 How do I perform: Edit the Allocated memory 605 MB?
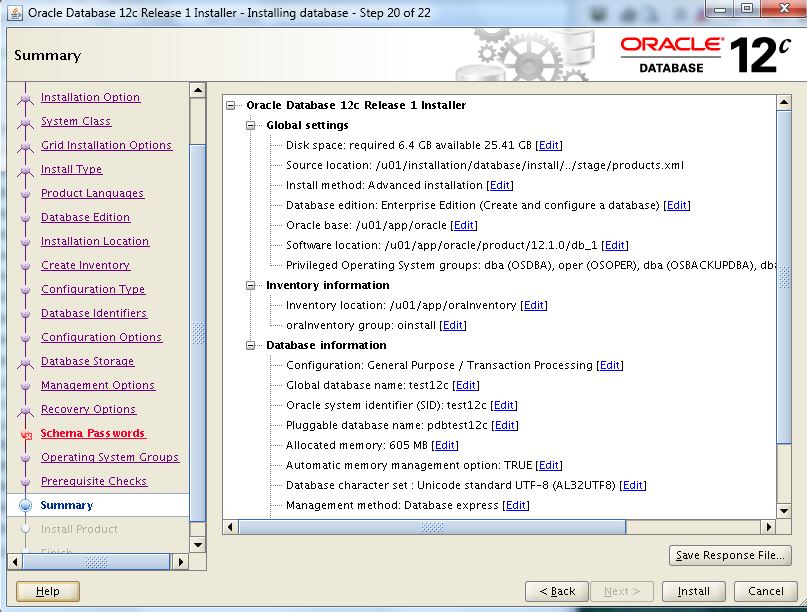pos(445,445)
